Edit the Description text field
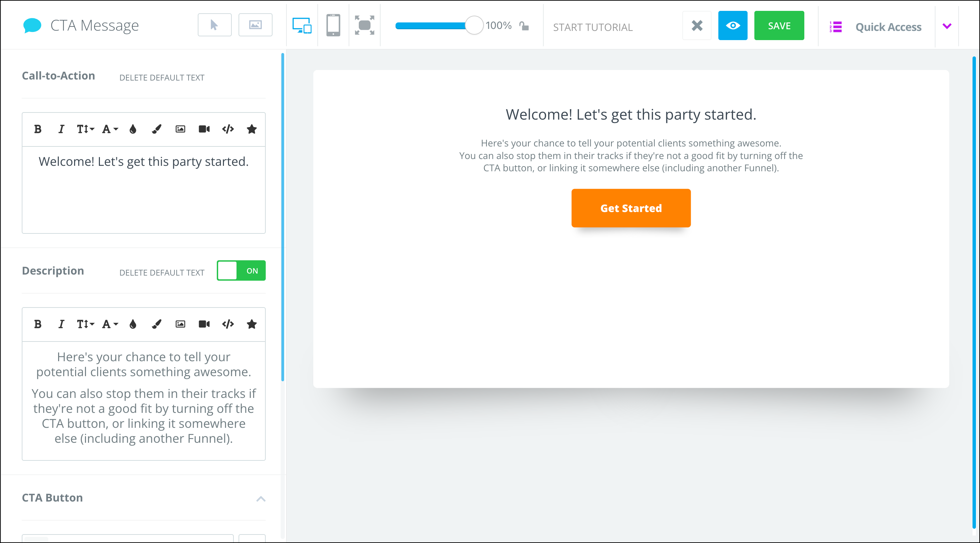Screen dimensions: 980x543 click(144, 401)
